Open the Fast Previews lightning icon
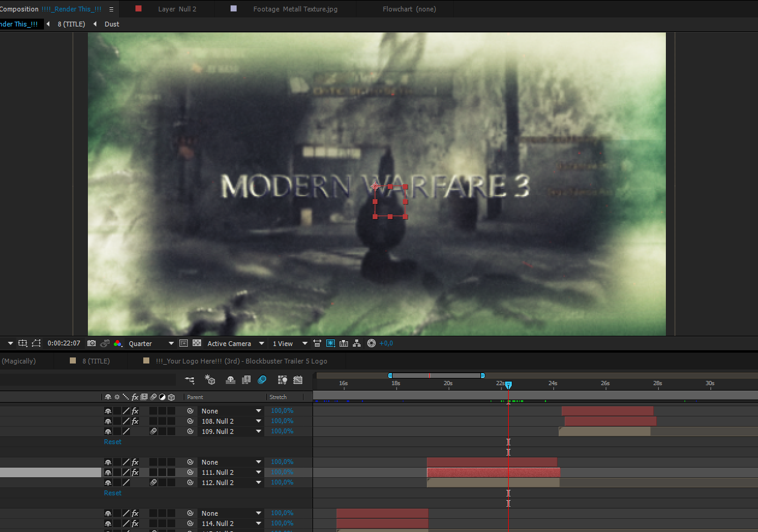This screenshot has height=532, width=758. [x=331, y=343]
